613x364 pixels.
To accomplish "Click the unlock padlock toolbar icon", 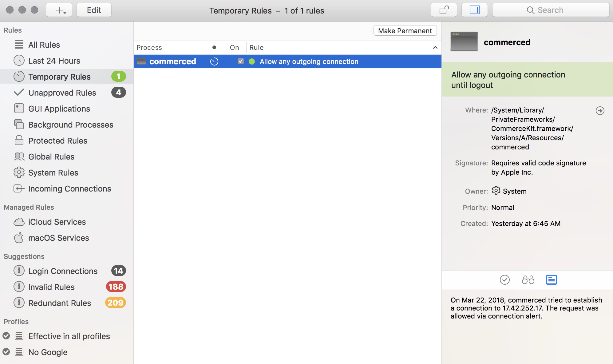I will pos(444,10).
